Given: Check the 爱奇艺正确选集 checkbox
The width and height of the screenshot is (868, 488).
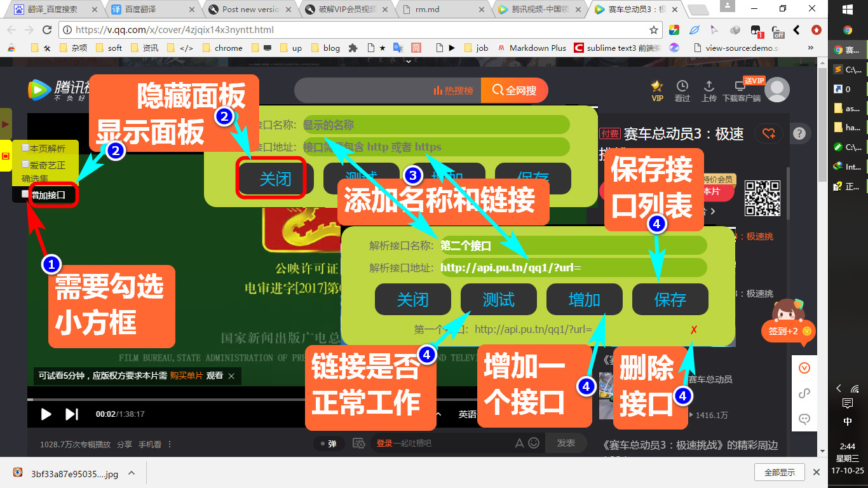Looking at the screenshot, I should click(25, 164).
